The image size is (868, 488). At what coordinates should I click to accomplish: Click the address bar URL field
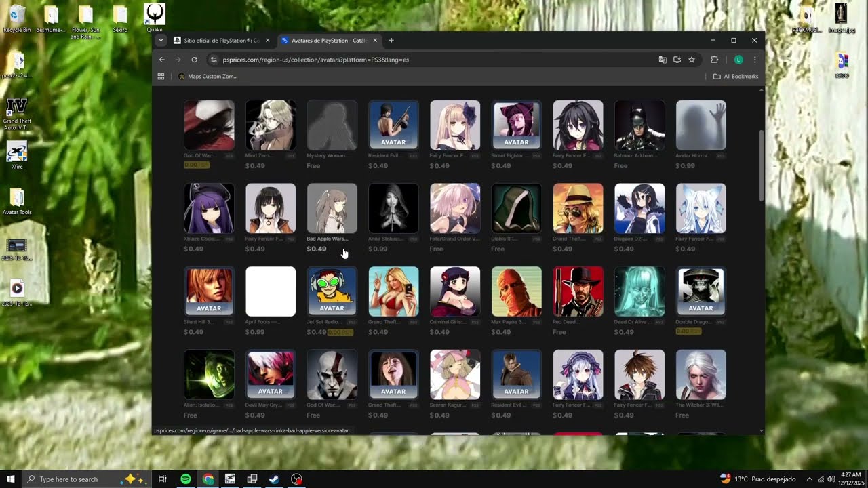(x=434, y=60)
